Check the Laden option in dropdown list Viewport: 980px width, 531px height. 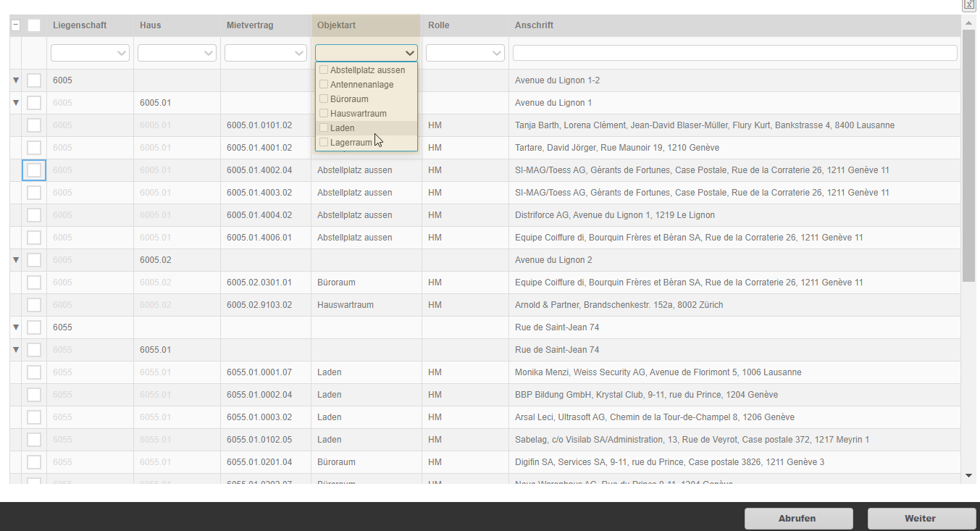pos(324,128)
